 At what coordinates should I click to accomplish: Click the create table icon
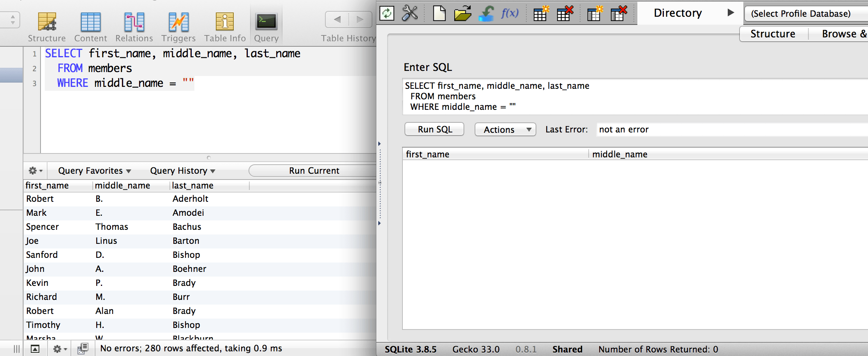541,13
